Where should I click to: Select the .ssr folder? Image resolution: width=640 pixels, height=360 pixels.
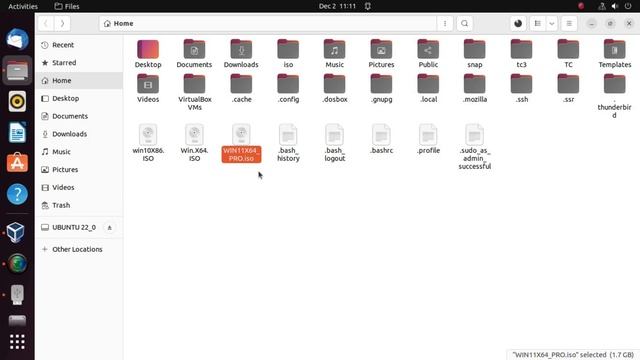(x=568, y=84)
